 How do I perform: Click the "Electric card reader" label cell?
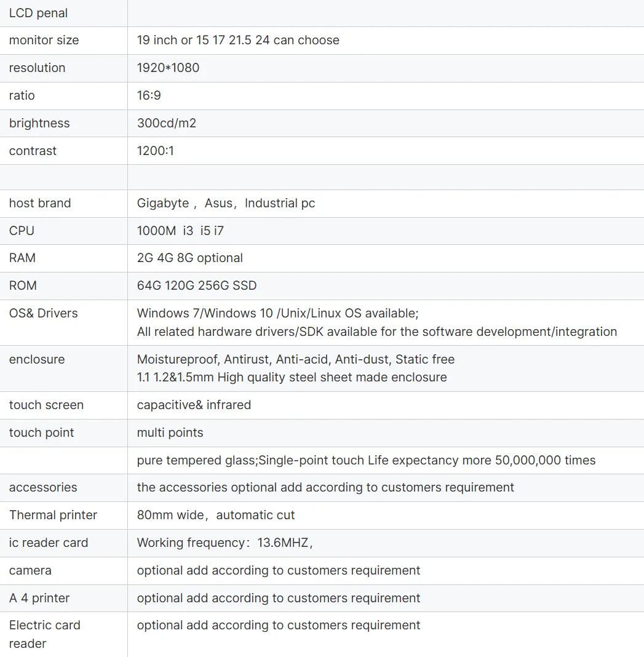click(x=44, y=634)
